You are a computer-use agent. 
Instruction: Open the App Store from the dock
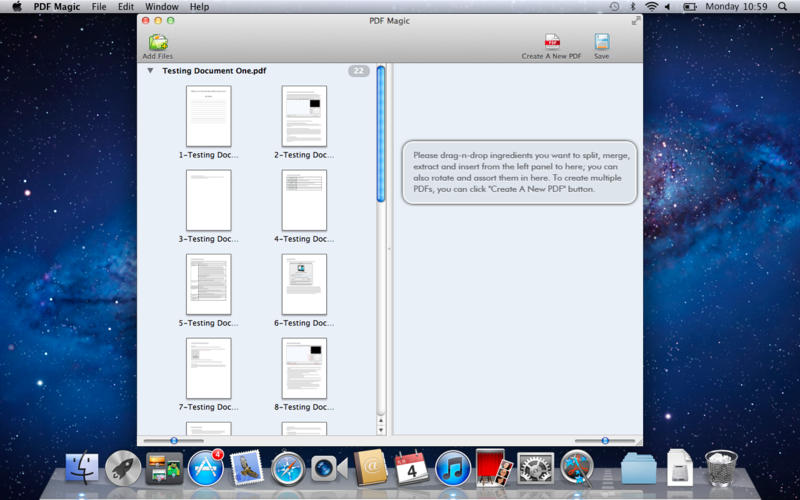click(x=205, y=467)
